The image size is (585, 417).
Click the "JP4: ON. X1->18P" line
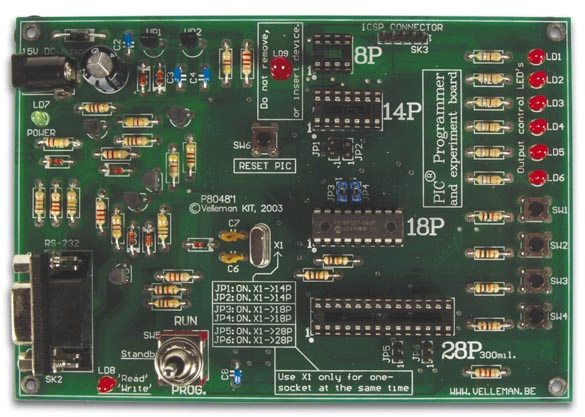pos(253,318)
